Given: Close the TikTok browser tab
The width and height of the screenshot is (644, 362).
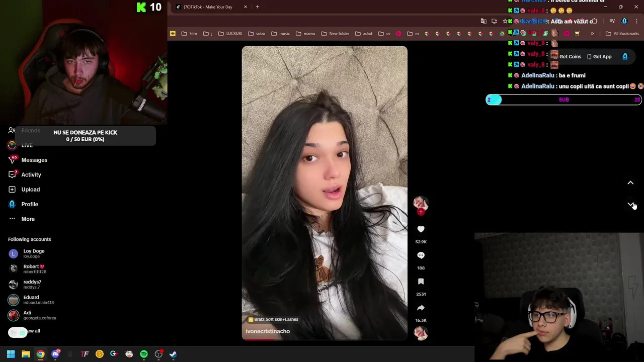Looking at the screenshot, I should point(246,7).
